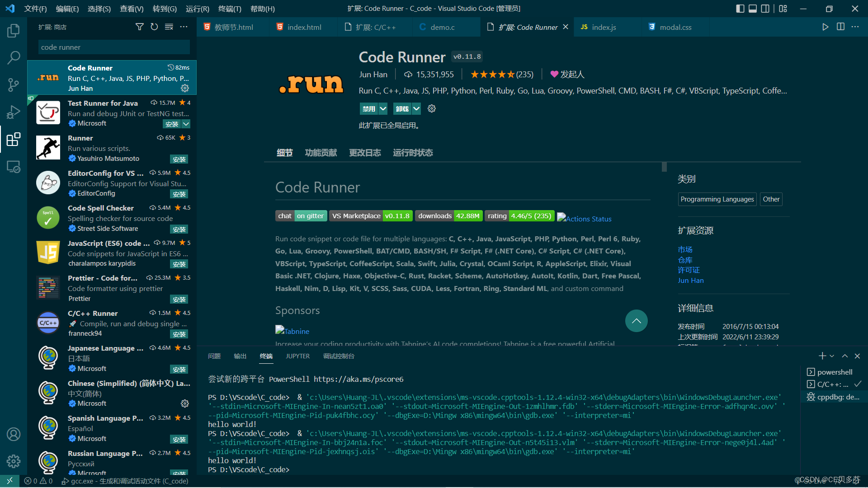
Task: Toggle bottom panel layout button
Action: coord(753,9)
